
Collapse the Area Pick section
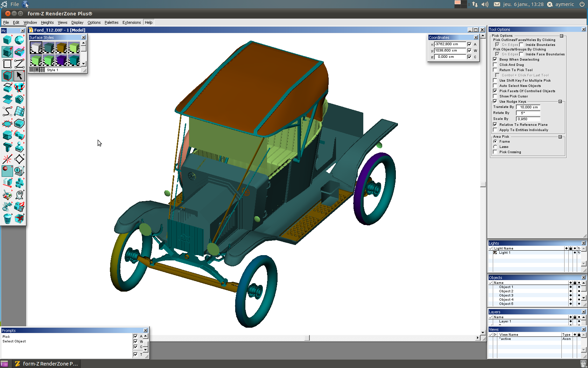(x=560, y=137)
